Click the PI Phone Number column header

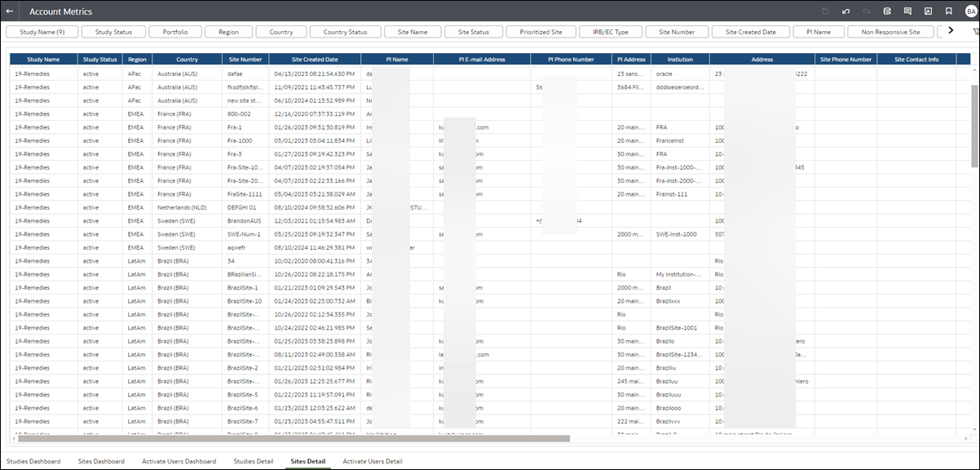(x=571, y=60)
